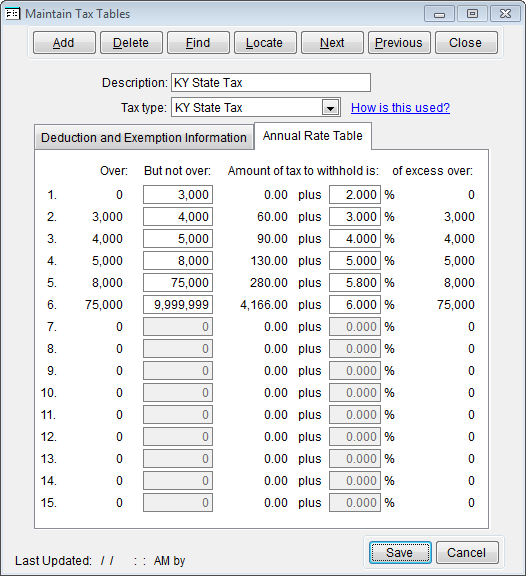Image resolution: width=526 pixels, height=576 pixels.
Task: Click the Locate button
Action: coord(265,43)
